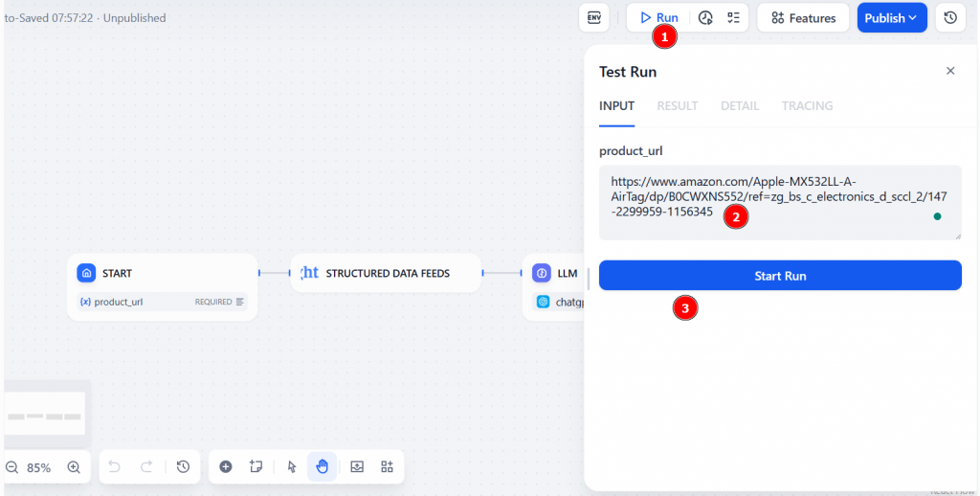Image resolution: width=980 pixels, height=496 pixels.
Task: Open the ENV environment variables panel
Action: coord(593,18)
